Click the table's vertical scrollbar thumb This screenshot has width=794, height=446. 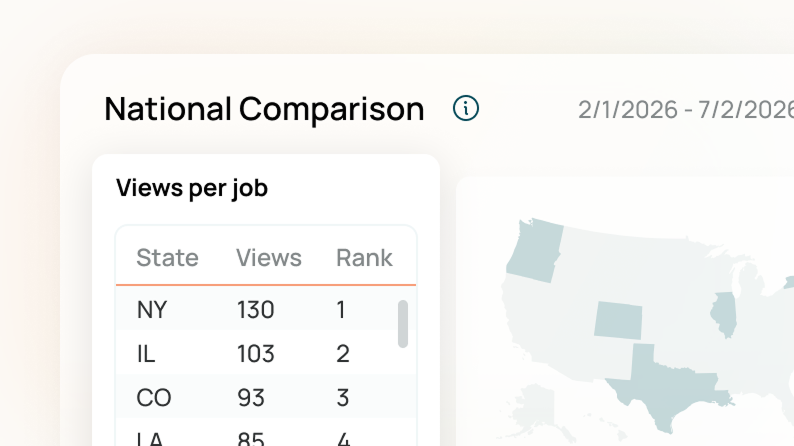click(403, 324)
